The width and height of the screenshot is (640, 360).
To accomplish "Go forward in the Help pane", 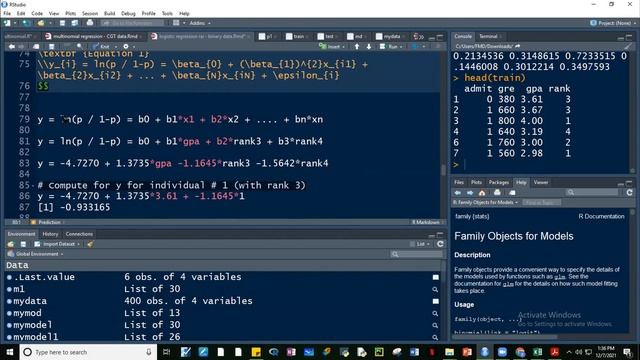I will click(x=470, y=193).
